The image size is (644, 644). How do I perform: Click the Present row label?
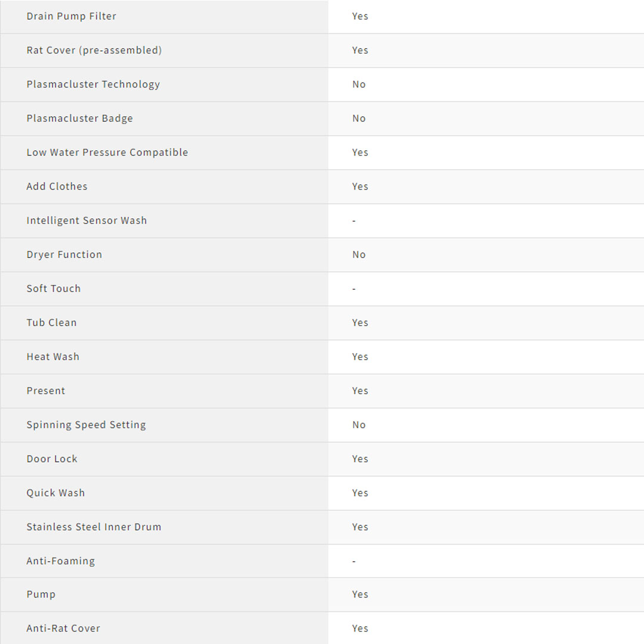(x=45, y=391)
